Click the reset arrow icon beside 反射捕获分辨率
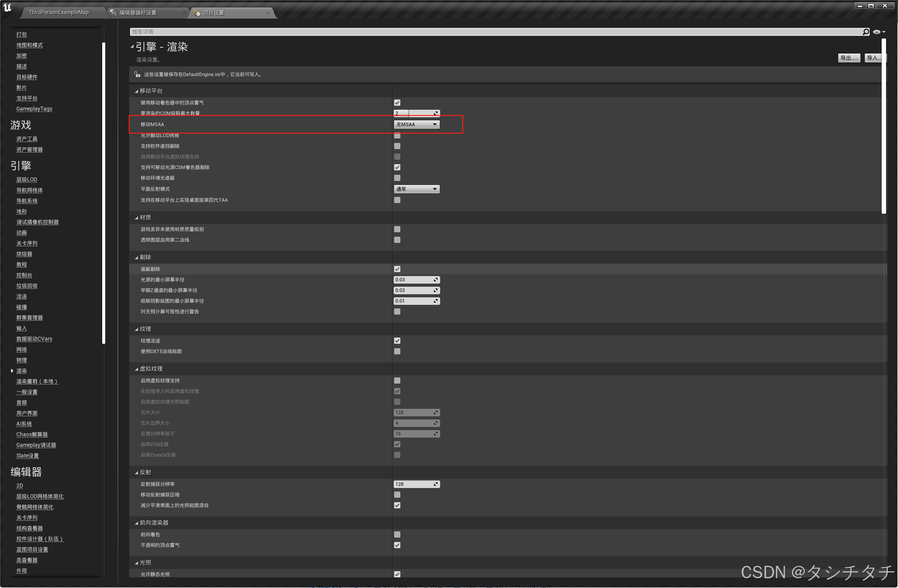The width and height of the screenshot is (898, 588). [x=437, y=484]
